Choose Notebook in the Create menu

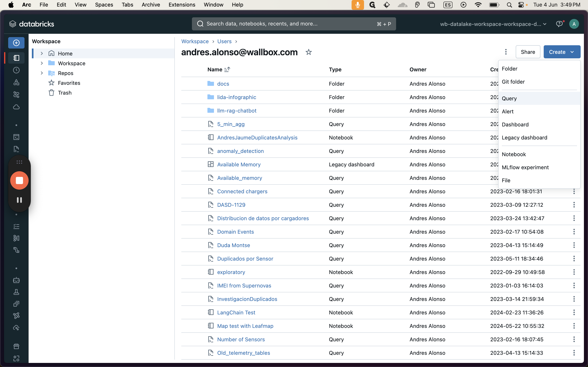[514, 154]
